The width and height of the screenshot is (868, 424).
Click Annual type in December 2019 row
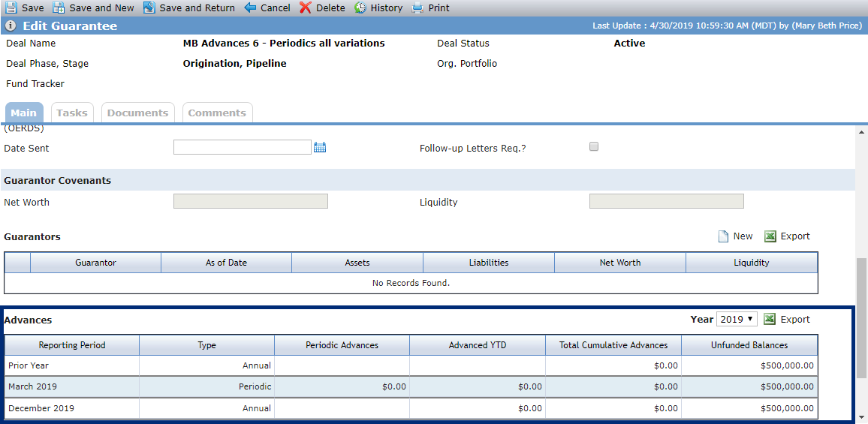click(x=257, y=408)
